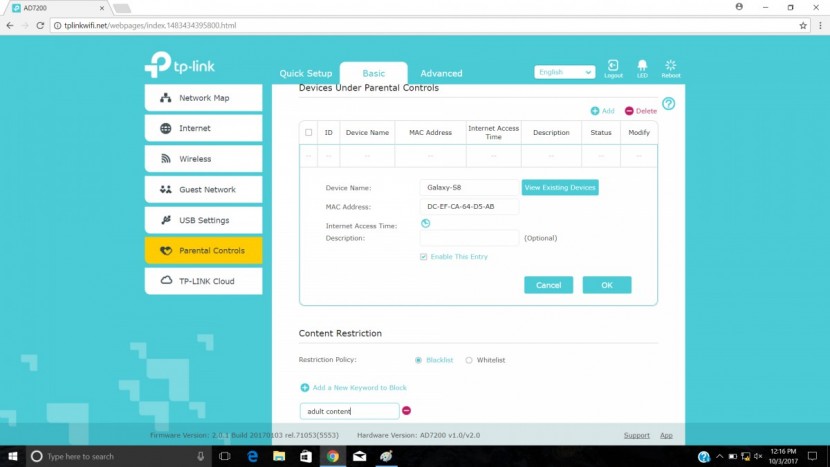Click the volume icon in system tray
This screenshot has width=830, height=467.
click(x=758, y=456)
